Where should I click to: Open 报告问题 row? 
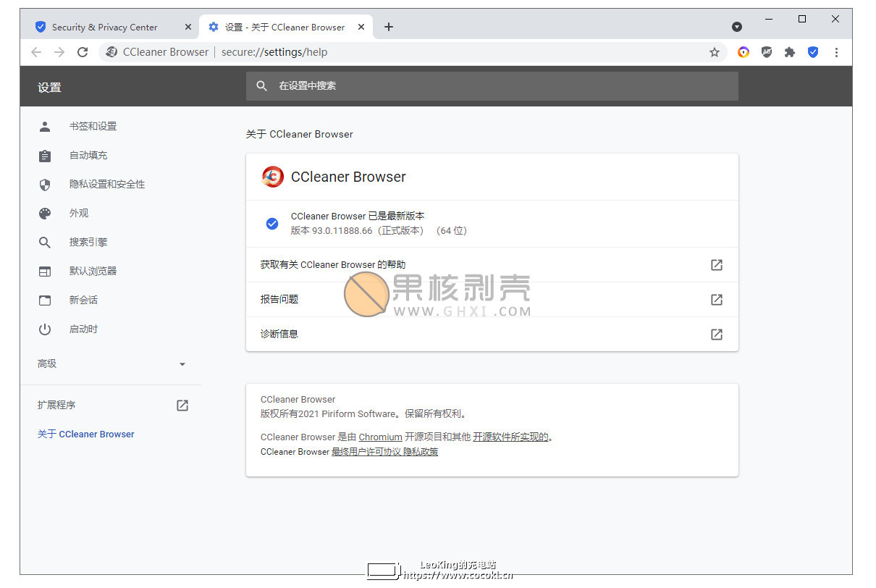point(492,300)
